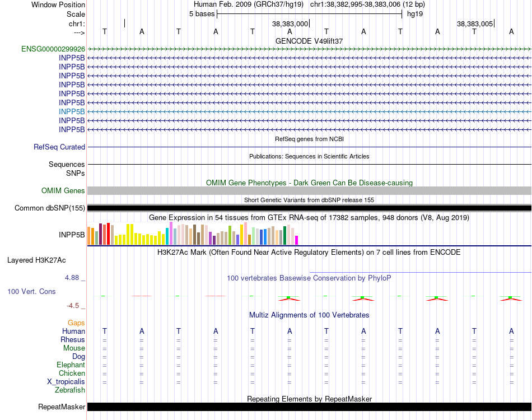Click the Elephant alignment row label
The height and width of the screenshot is (420, 532).
[x=71, y=365]
